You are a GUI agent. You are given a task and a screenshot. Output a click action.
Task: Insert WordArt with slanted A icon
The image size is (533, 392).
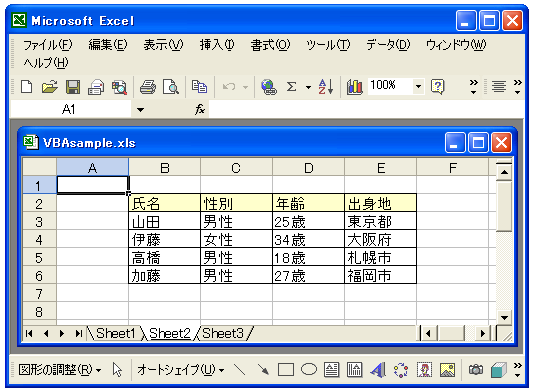click(378, 370)
